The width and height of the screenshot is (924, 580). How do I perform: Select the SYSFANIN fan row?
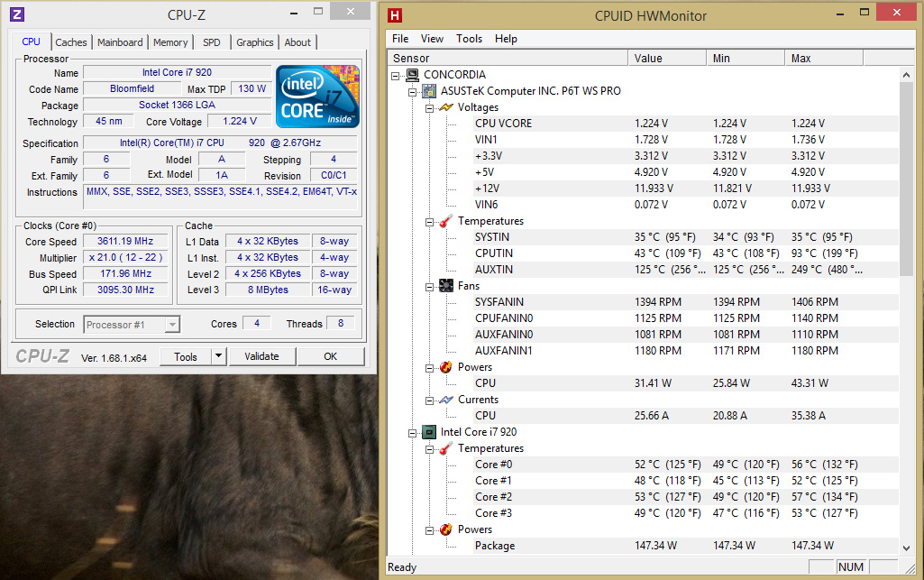pyautogui.click(x=686, y=302)
